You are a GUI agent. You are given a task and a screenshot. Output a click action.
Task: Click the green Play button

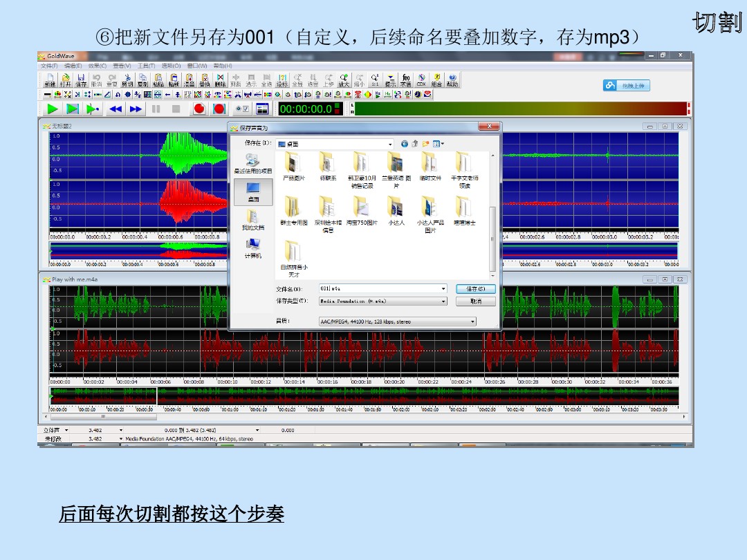click(53, 109)
